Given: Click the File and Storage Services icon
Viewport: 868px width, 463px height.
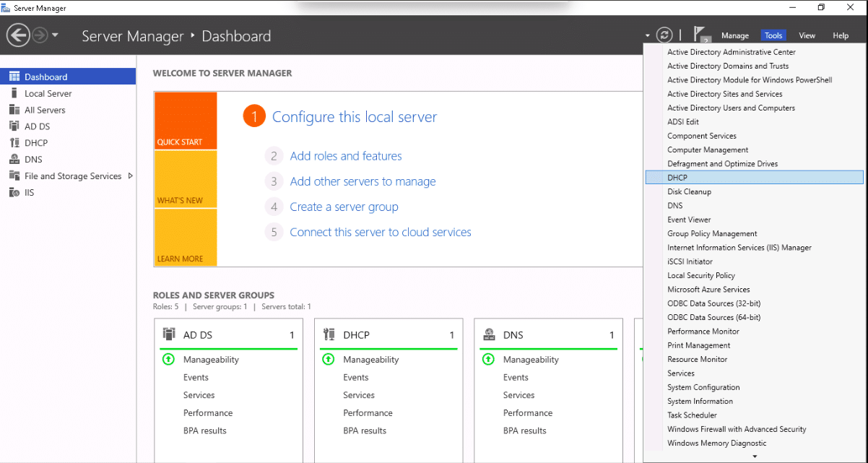Looking at the screenshot, I should pos(14,176).
